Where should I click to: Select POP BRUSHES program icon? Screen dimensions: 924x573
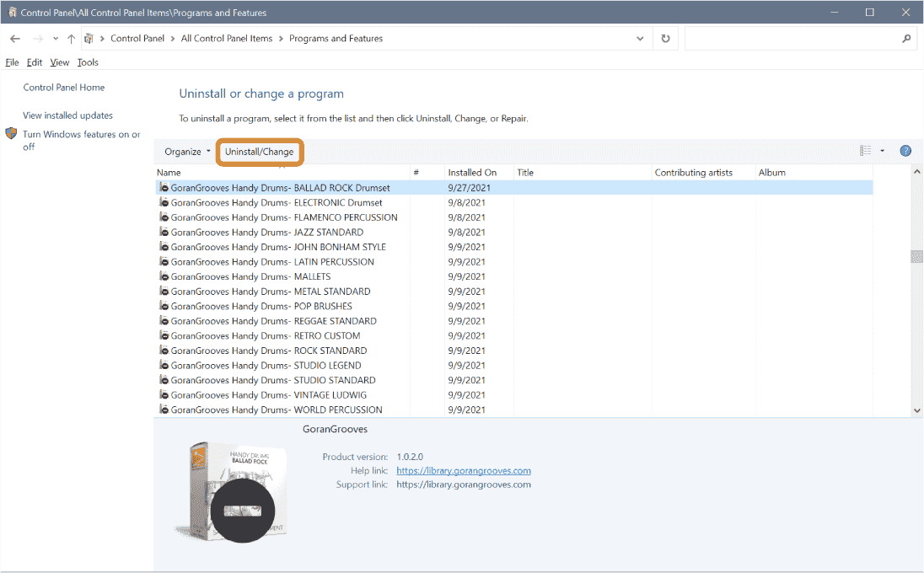coord(164,306)
